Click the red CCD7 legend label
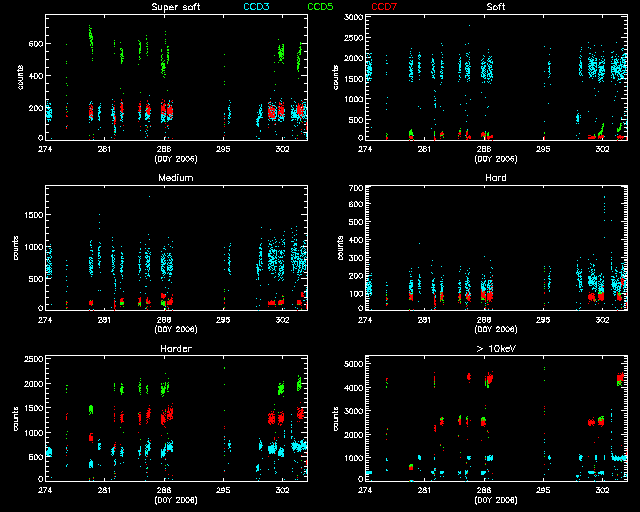The height and width of the screenshot is (512, 640). point(384,7)
